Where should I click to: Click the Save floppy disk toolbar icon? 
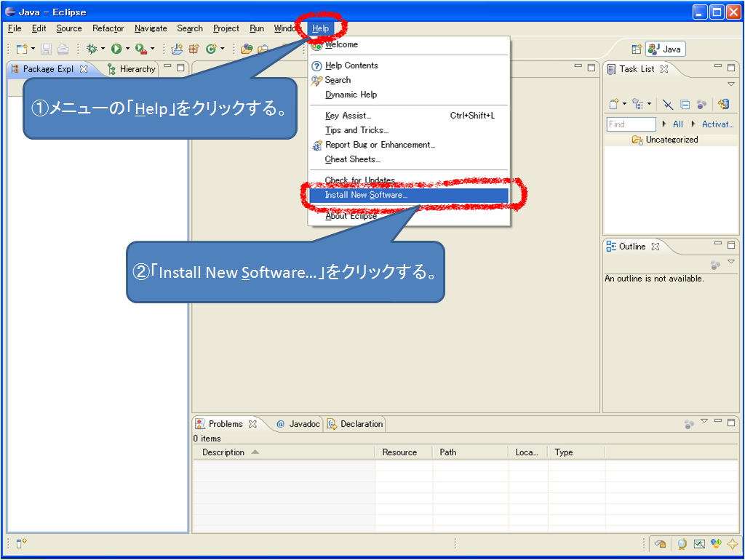click(x=46, y=49)
